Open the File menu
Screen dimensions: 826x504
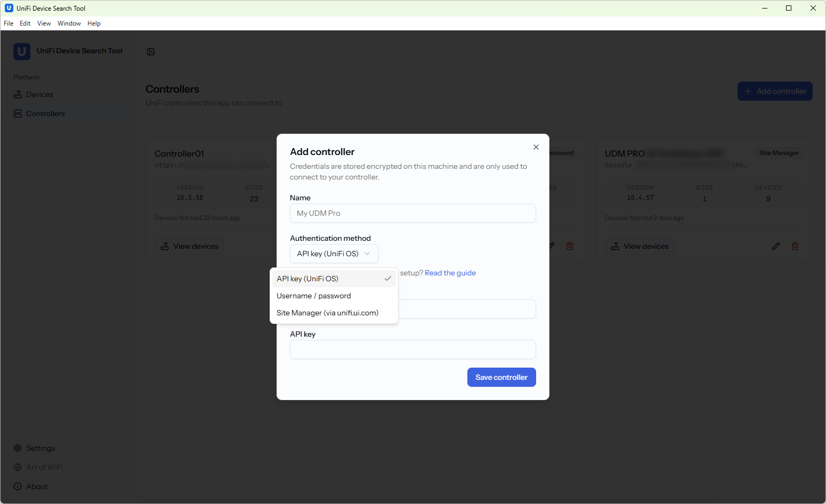click(x=9, y=23)
